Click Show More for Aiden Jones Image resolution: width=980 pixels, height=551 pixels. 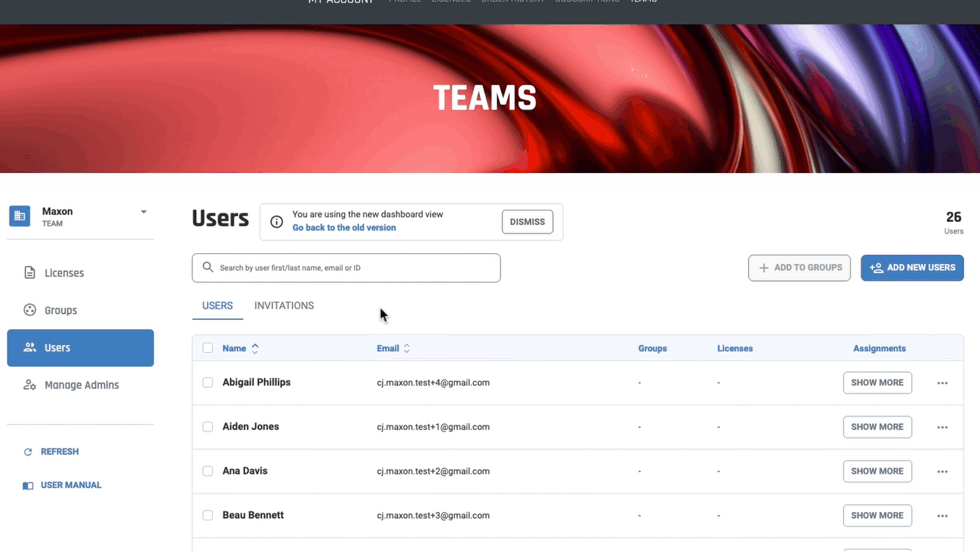pyautogui.click(x=877, y=427)
